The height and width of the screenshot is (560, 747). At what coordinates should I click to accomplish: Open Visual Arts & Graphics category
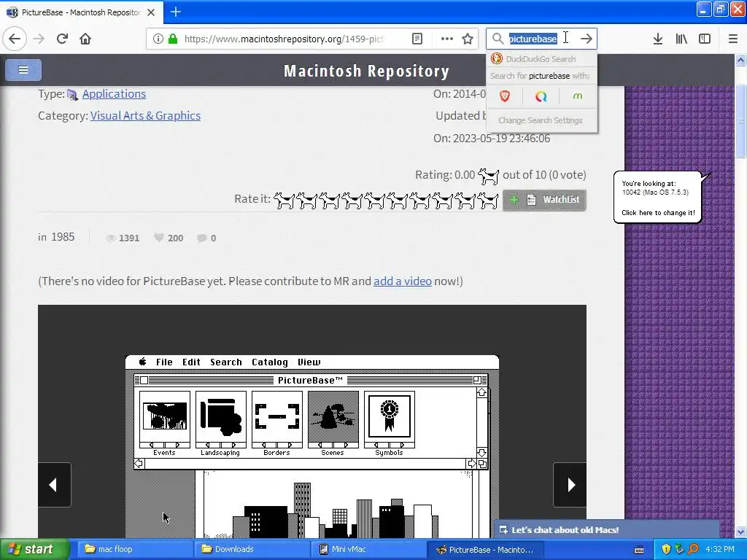click(145, 116)
